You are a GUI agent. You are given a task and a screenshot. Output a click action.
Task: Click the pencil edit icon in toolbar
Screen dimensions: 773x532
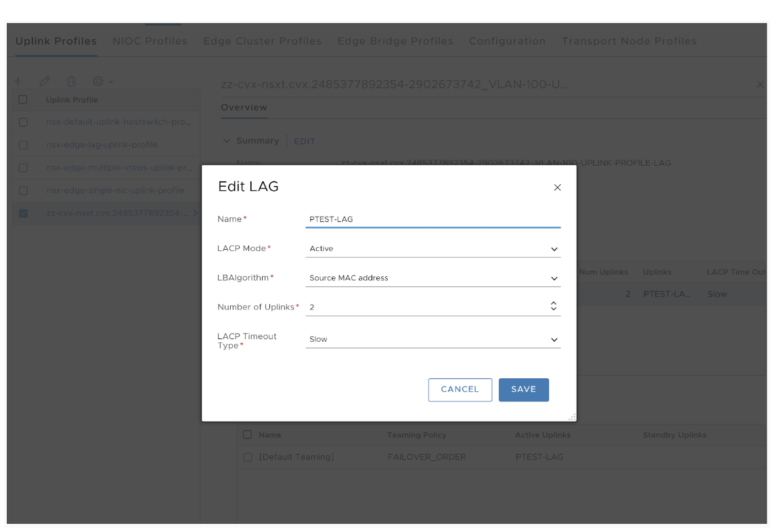click(x=45, y=81)
